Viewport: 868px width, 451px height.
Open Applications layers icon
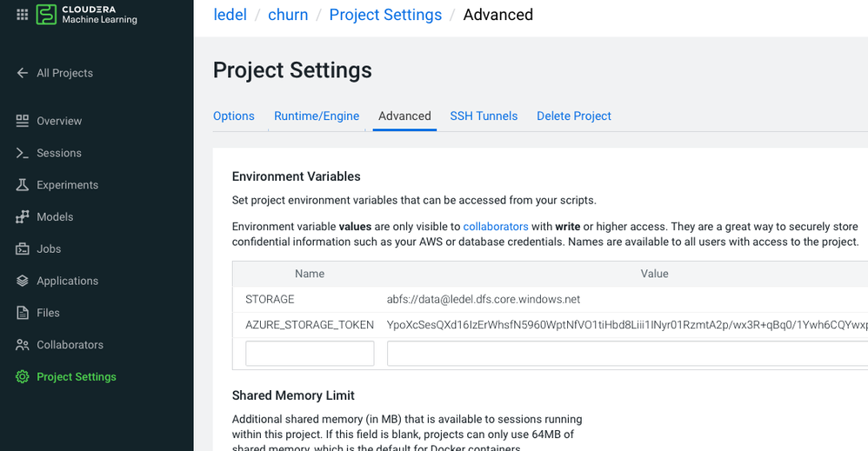tap(23, 281)
